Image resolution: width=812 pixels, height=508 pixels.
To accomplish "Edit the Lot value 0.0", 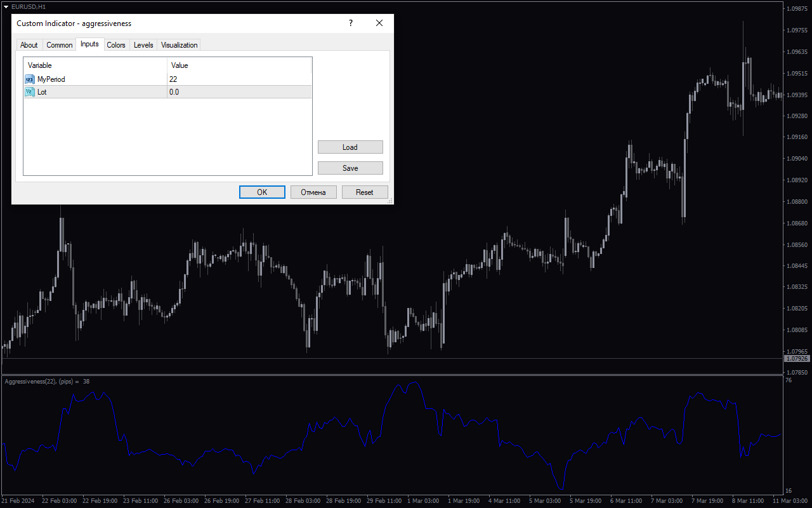I will coord(240,92).
